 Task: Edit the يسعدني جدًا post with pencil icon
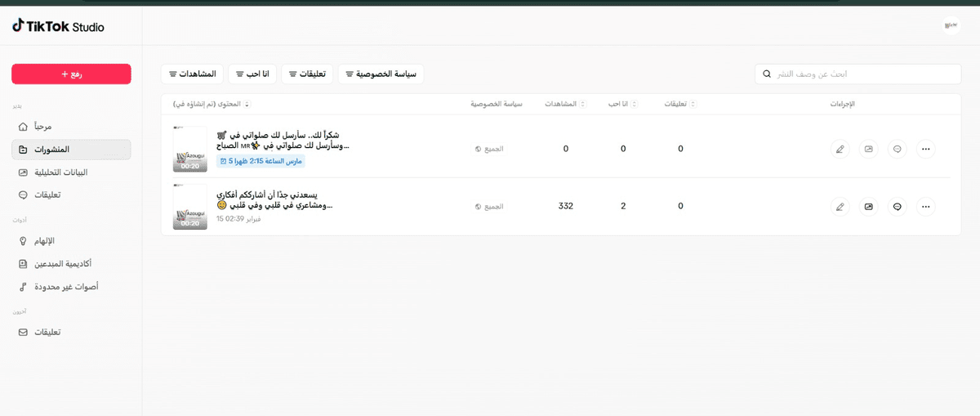(x=840, y=207)
